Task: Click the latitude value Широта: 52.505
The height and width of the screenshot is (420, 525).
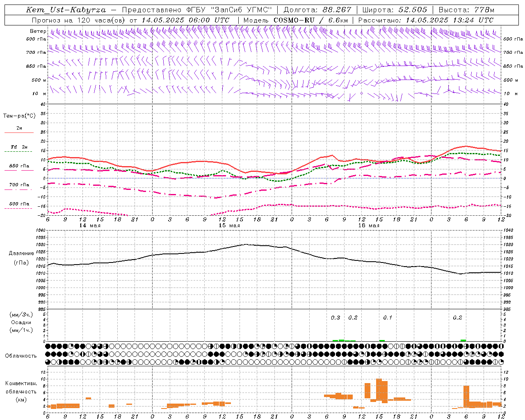Action: click(x=395, y=10)
